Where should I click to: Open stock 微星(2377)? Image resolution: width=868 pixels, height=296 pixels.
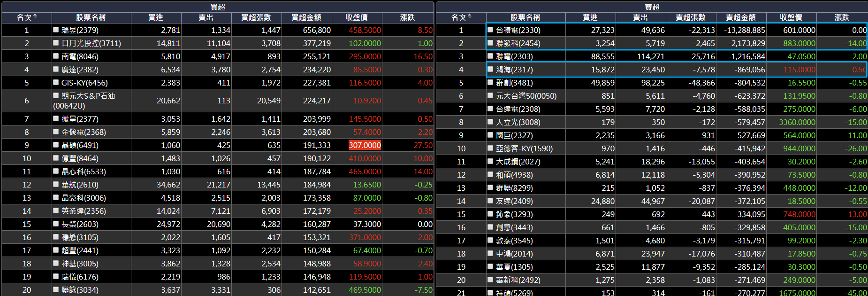click(x=80, y=119)
